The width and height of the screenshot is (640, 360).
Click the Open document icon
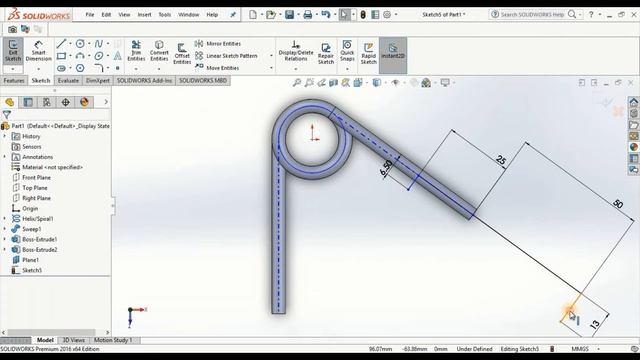click(x=271, y=15)
